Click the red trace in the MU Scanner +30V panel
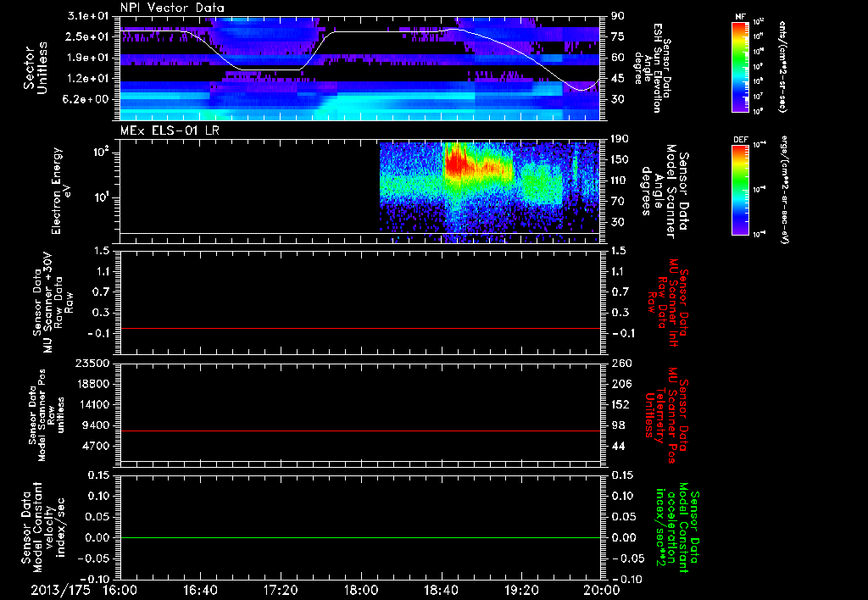 coord(360,328)
